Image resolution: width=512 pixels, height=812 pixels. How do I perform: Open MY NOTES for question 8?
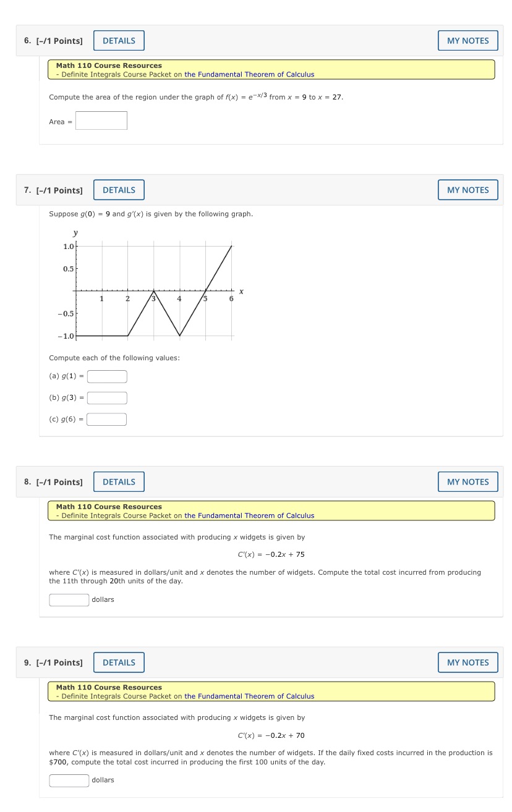coord(467,481)
